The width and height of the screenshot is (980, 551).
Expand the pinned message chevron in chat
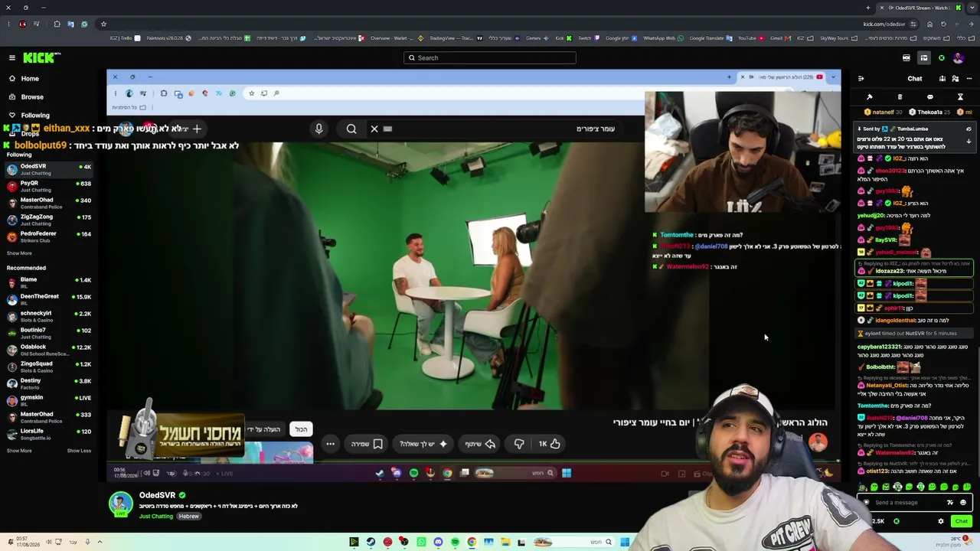pyautogui.click(x=969, y=142)
